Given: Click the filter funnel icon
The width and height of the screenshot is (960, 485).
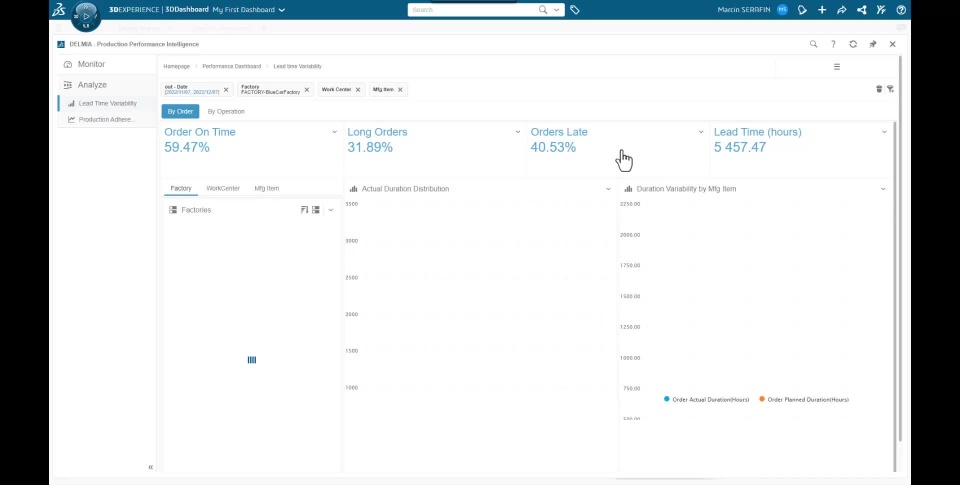Looking at the screenshot, I should point(890,89).
